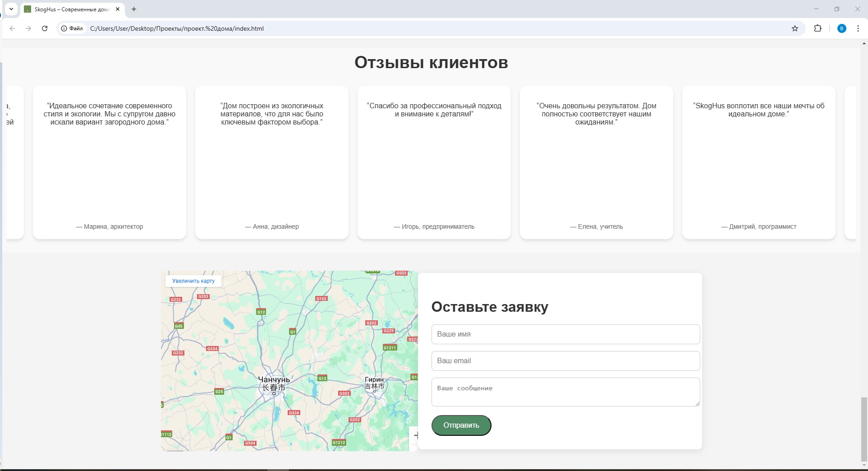Click the scrollbar up arrow
The image size is (868, 471).
pyautogui.click(x=864, y=43)
